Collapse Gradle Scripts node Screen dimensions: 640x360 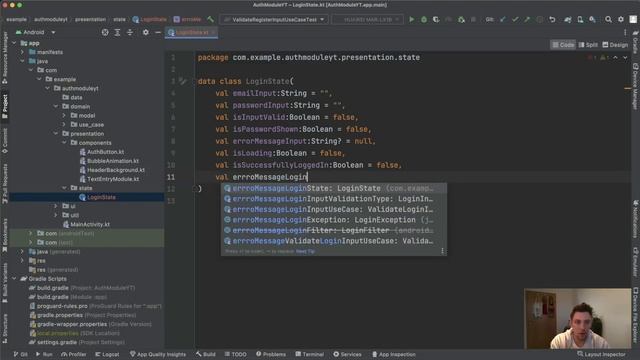[15, 279]
